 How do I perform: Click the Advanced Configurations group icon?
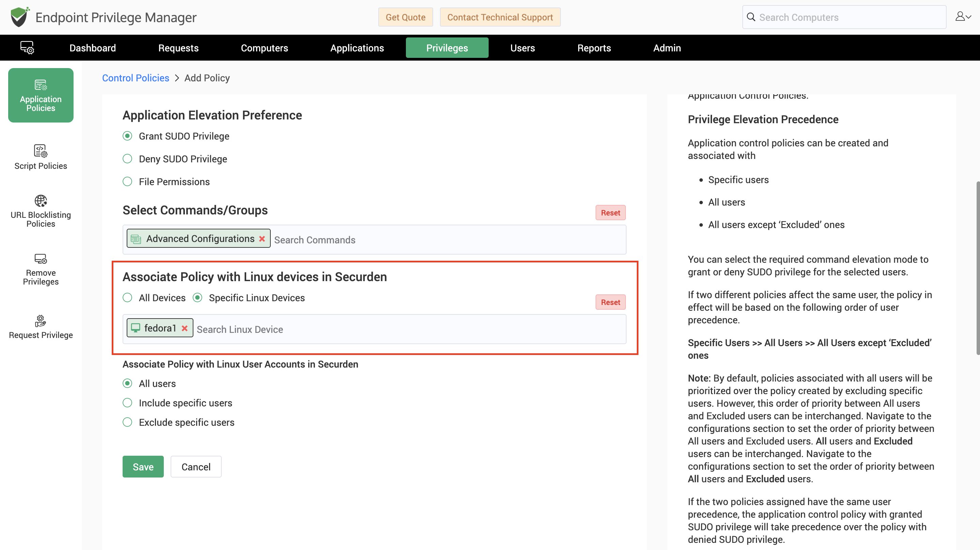coord(136,239)
